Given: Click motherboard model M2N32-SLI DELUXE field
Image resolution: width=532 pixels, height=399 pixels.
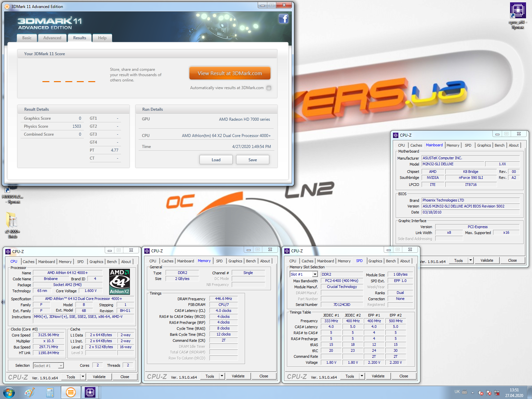Looking at the screenshot, I should click(453, 164).
